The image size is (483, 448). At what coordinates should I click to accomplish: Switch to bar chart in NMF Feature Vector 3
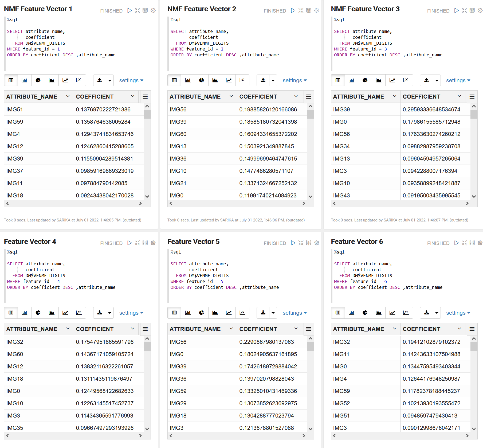tap(351, 80)
